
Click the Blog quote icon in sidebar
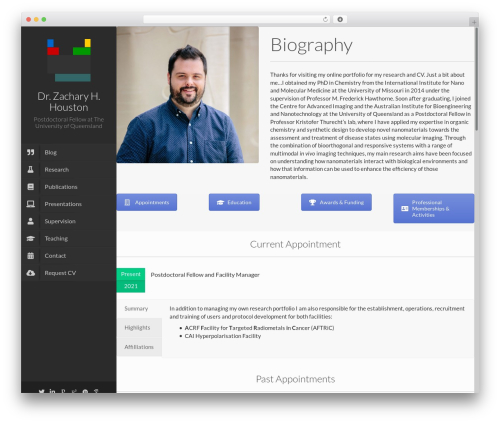pos(30,152)
